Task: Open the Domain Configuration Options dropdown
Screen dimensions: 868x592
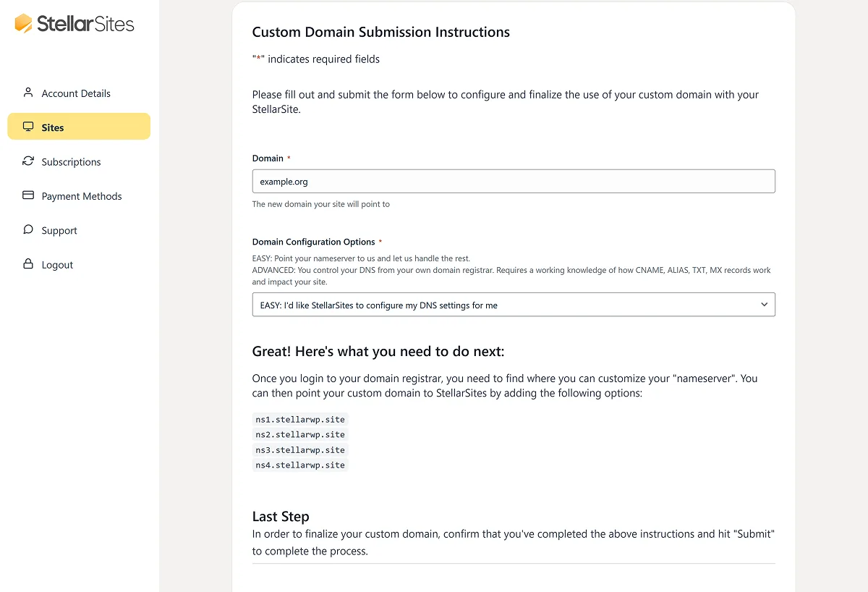Action: point(514,304)
